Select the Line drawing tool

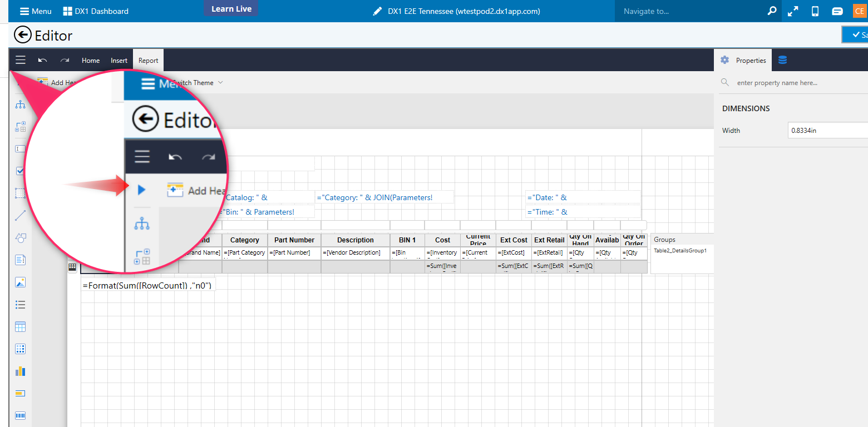21,216
